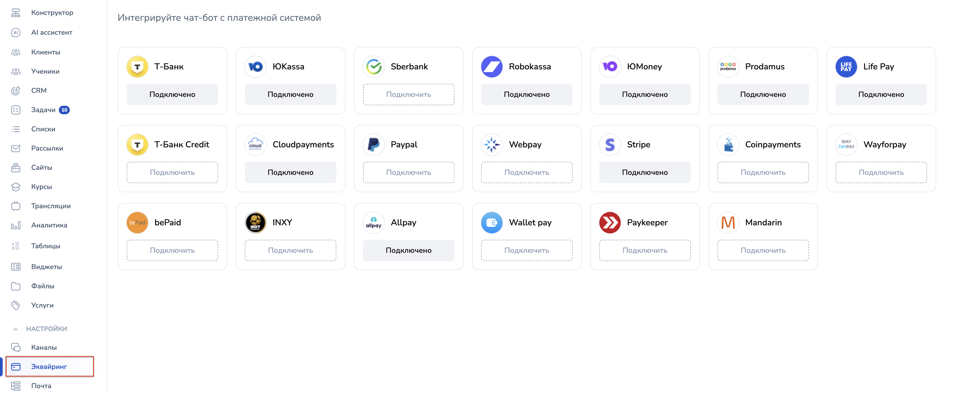
Task: Open the Рассылки menu item
Action: pos(47,149)
